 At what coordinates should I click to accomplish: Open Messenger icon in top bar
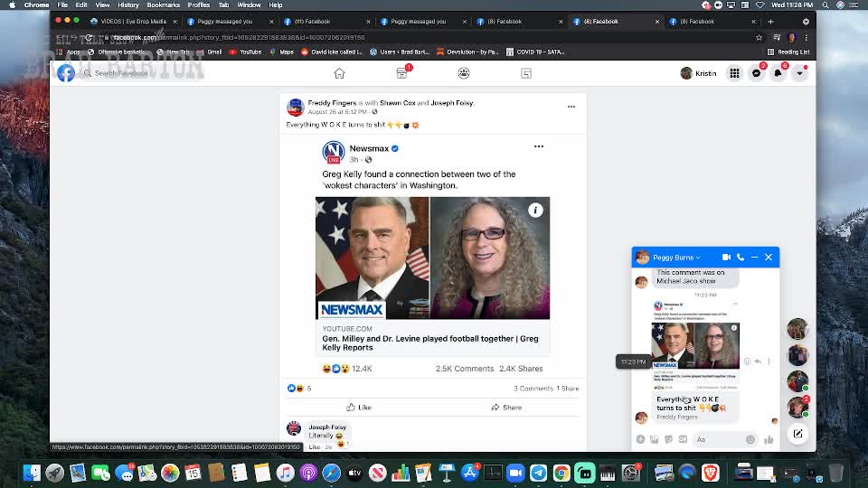click(756, 73)
